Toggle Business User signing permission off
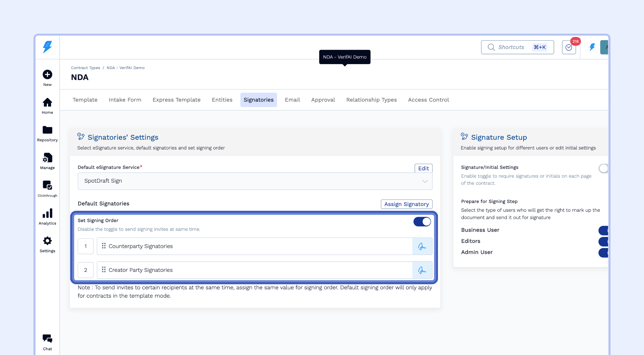Viewport: 644px width, 355px height. tap(603, 230)
